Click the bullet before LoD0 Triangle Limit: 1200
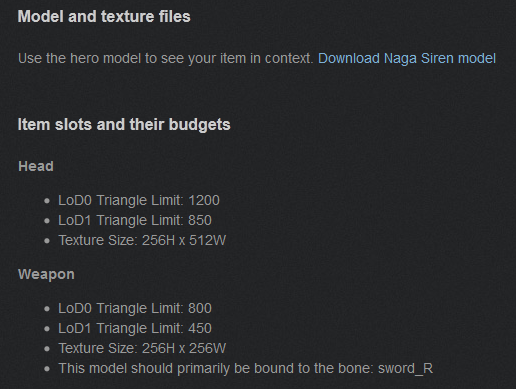This screenshot has height=389, width=516. (x=47, y=201)
